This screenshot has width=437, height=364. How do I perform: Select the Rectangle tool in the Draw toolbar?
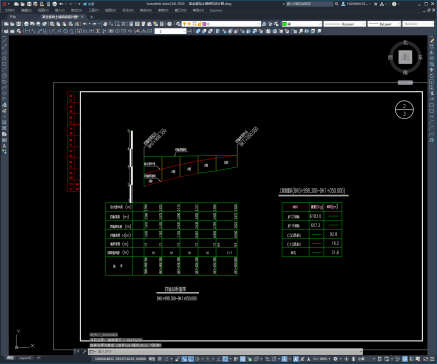pos(4,64)
